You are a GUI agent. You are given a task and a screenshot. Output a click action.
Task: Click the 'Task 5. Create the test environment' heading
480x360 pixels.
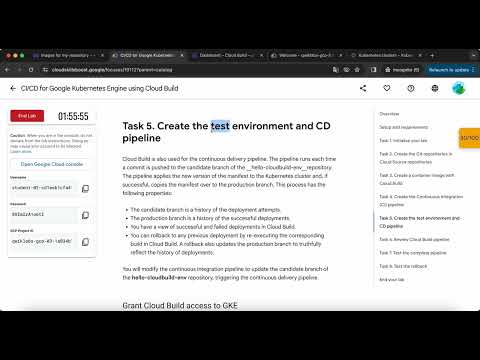[226, 132]
